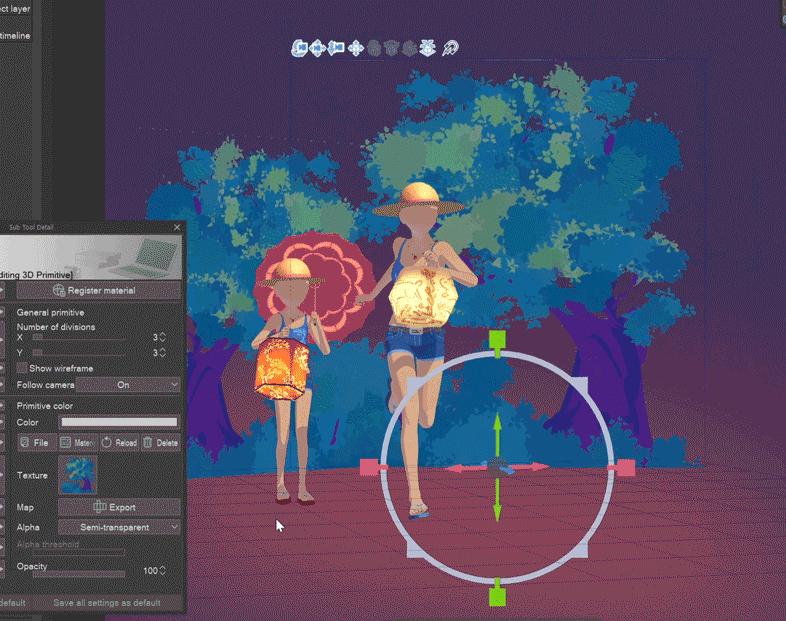Click the 'Primitive color' heading

(x=45, y=405)
